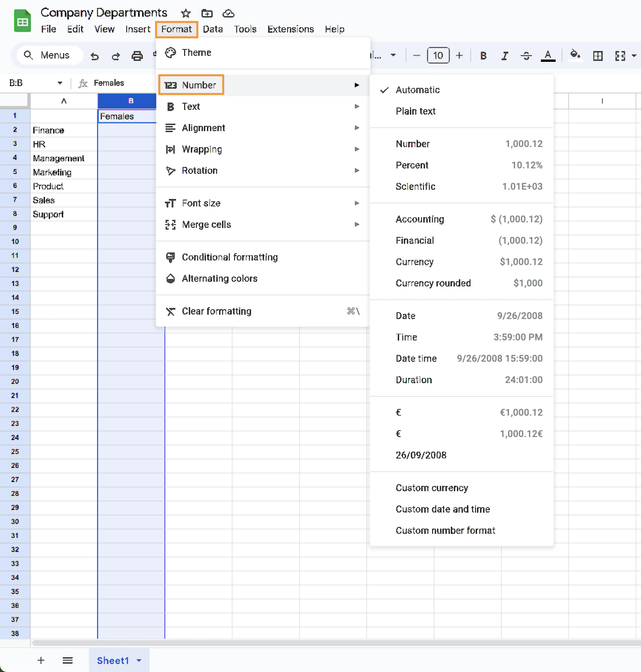Click the Google Sheets home logo
The image size is (641, 672).
click(22, 21)
